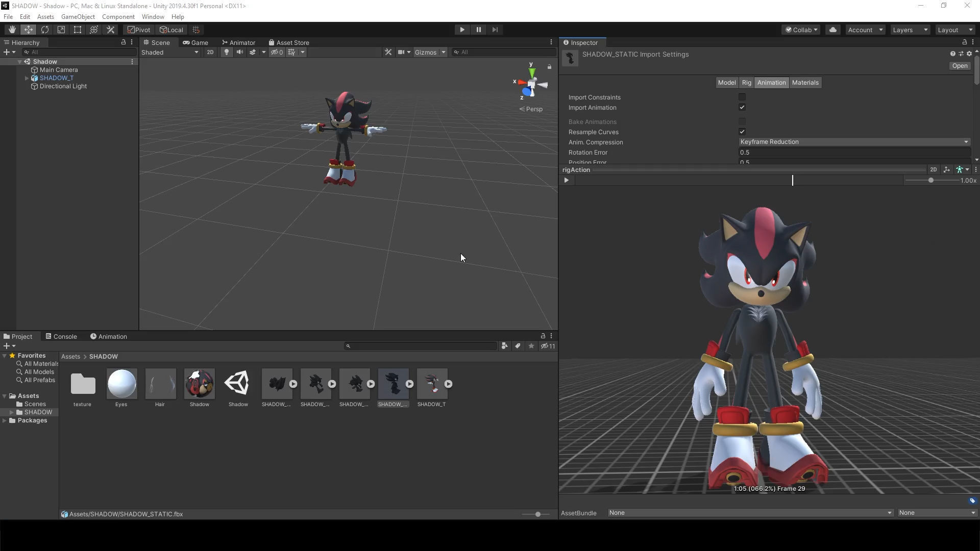The height and width of the screenshot is (551, 980).
Task: Enable Import Constraints checkbox
Action: pyautogui.click(x=742, y=97)
